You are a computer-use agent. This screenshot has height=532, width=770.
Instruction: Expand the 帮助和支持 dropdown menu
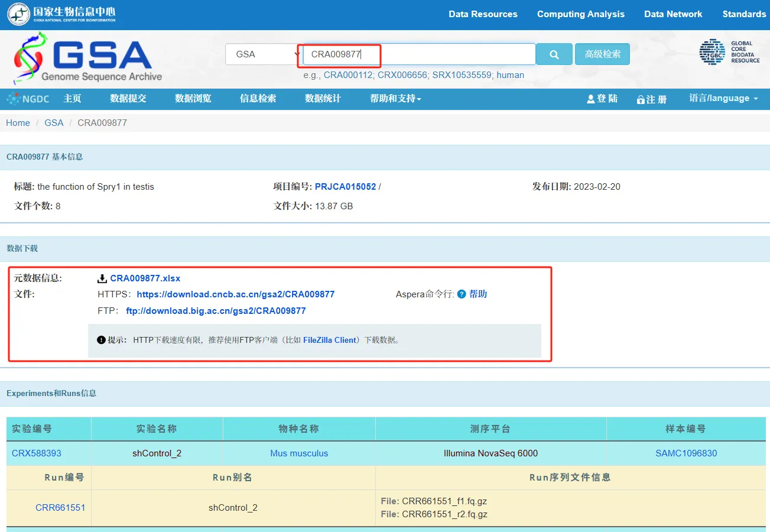pos(395,99)
